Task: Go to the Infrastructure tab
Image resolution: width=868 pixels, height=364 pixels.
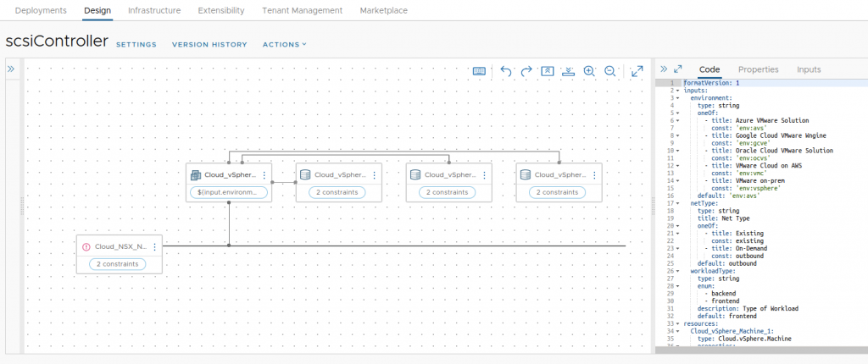Action: click(153, 11)
